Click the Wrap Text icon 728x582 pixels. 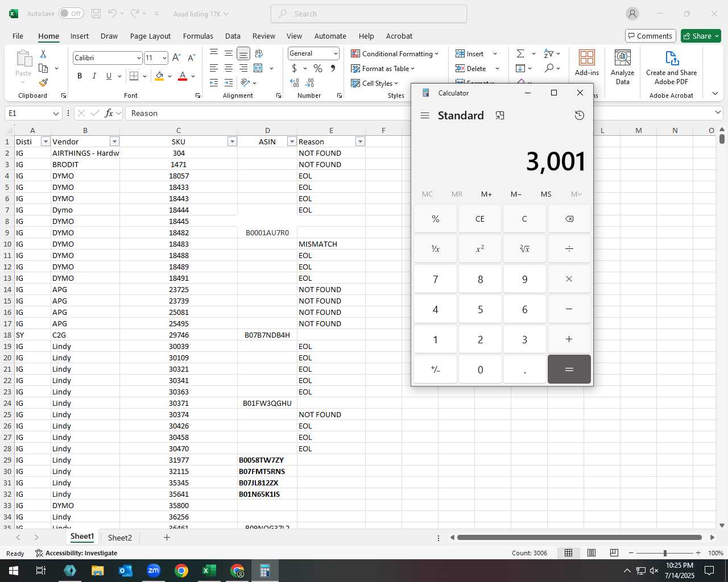pyautogui.click(x=259, y=53)
